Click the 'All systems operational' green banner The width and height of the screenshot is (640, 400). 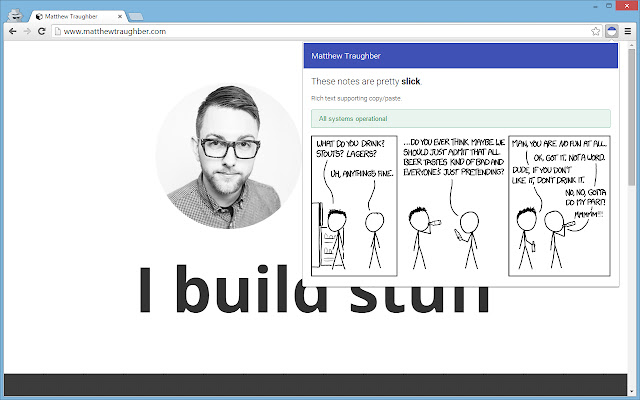tap(460, 118)
